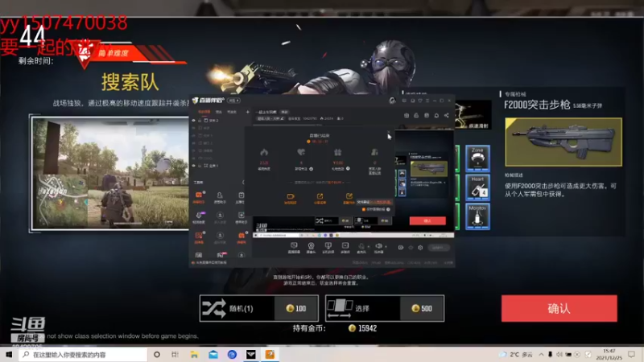Click the taskbar search input box
Screen dimensions: 644x362
[x=83, y=354]
